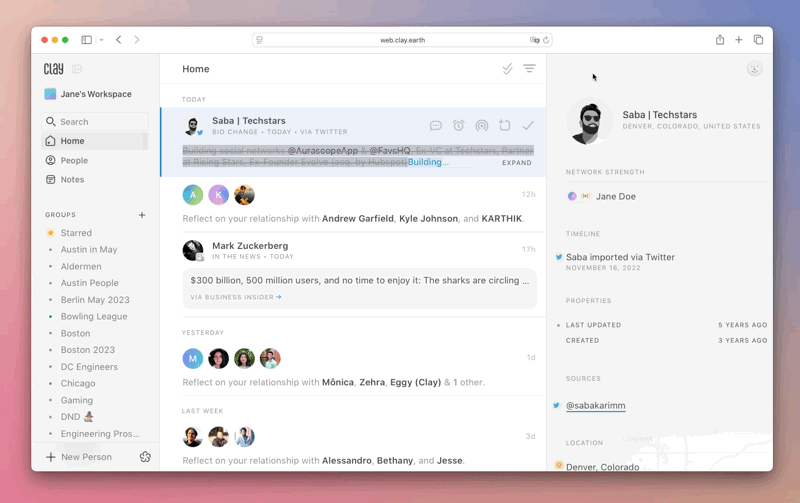Screen dimensions: 800x503
Task: Open the Starred group
Action: [x=76, y=233]
